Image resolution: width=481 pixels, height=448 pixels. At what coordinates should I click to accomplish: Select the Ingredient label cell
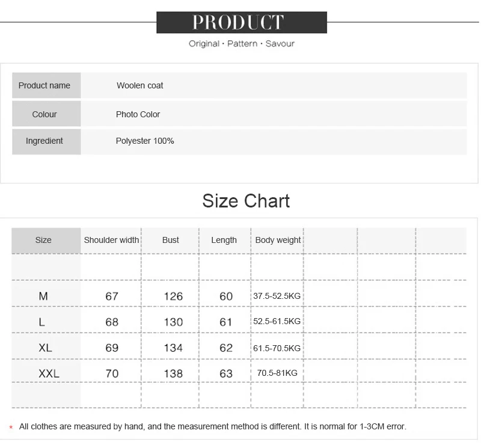pos(46,141)
